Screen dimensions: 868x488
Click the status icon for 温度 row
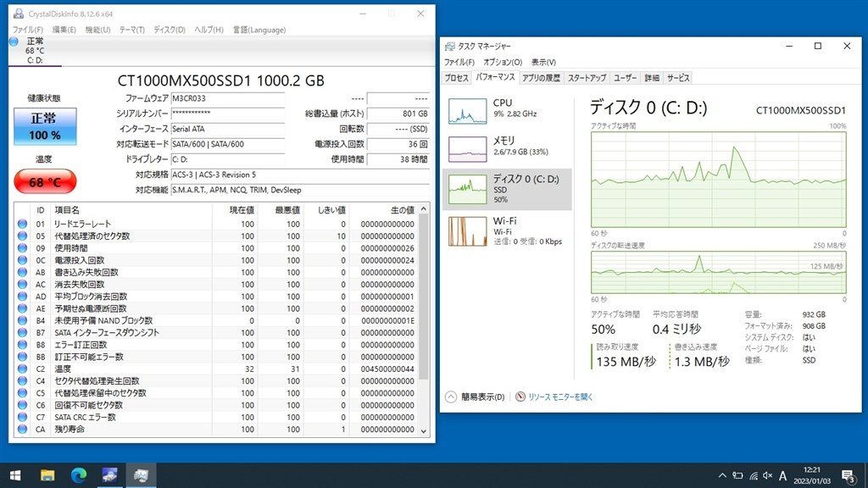(x=22, y=369)
